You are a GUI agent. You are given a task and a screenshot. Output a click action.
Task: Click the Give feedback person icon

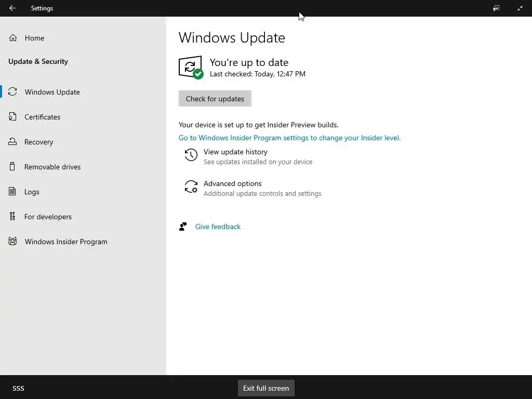(183, 227)
